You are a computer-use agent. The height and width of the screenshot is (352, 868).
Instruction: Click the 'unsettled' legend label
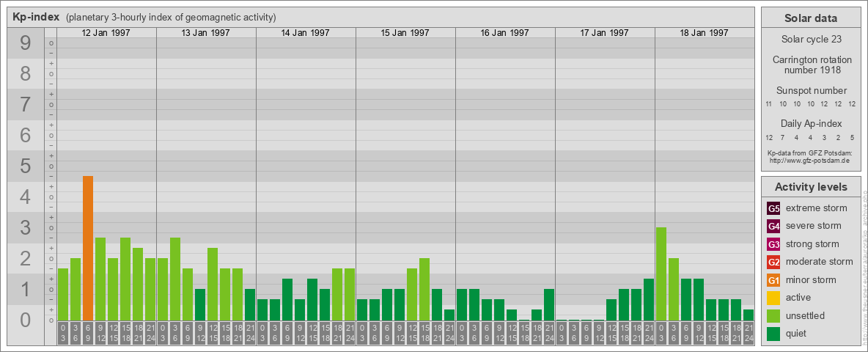coord(806,315)
